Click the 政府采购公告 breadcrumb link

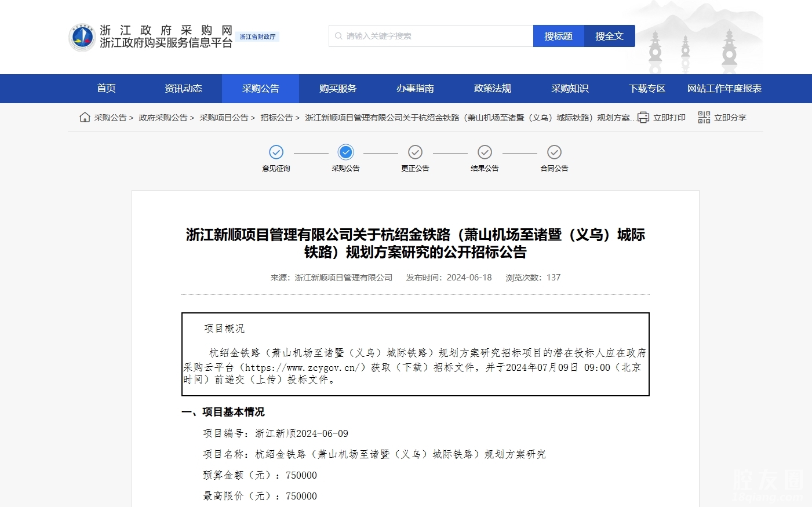pyautogui.click(x=163, y=118)
